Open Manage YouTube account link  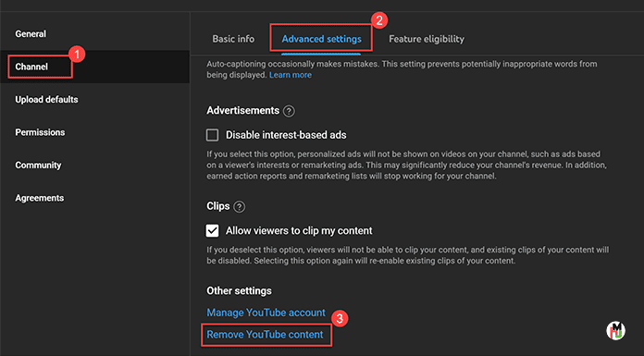click(x=266, y=313)
